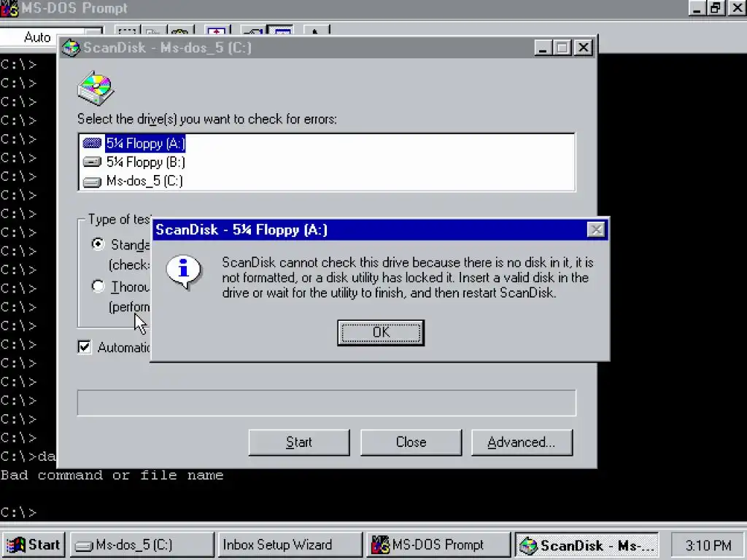Switch to Inbox Setup Wizard on taskbar
This screenshot has height=560, width=747.
coord(290,545)
